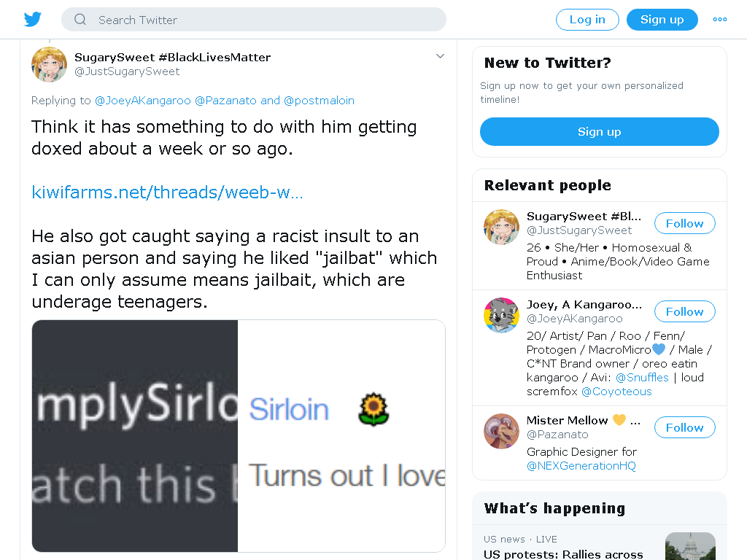
Task: Click SugarySweet avatar in Relevant people
Action: [x=501, y=227]
